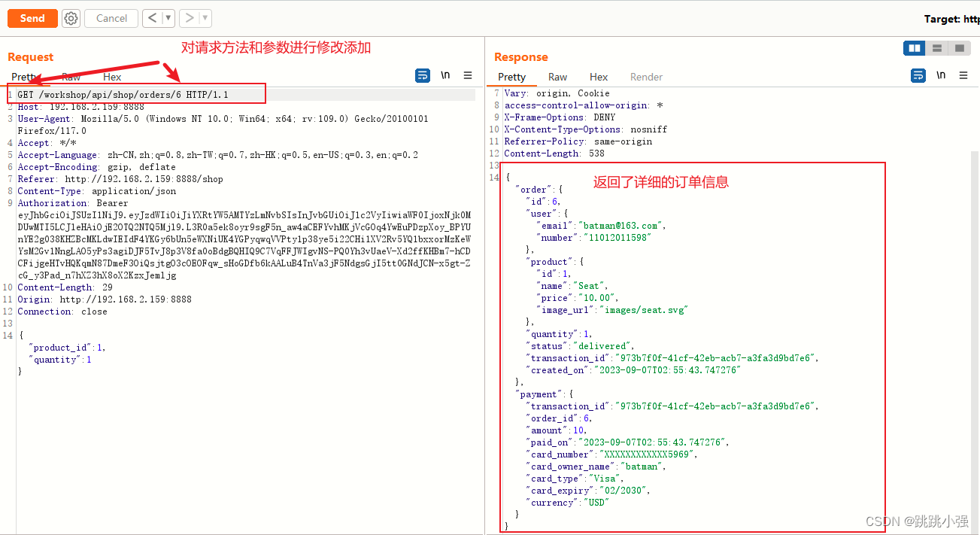Click the Request panel title
Image resolution: width=980 pixels, height=535 pixels.
[x=30, y=57]
